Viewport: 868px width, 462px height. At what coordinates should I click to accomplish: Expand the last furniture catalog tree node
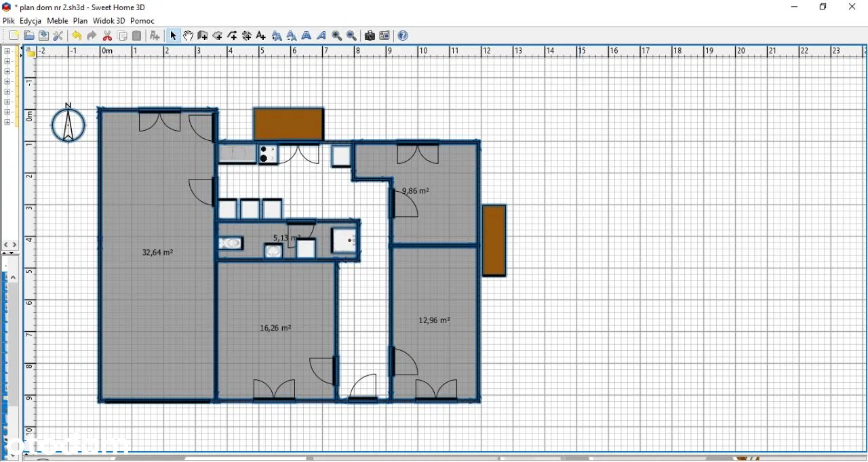pos(7,123)
